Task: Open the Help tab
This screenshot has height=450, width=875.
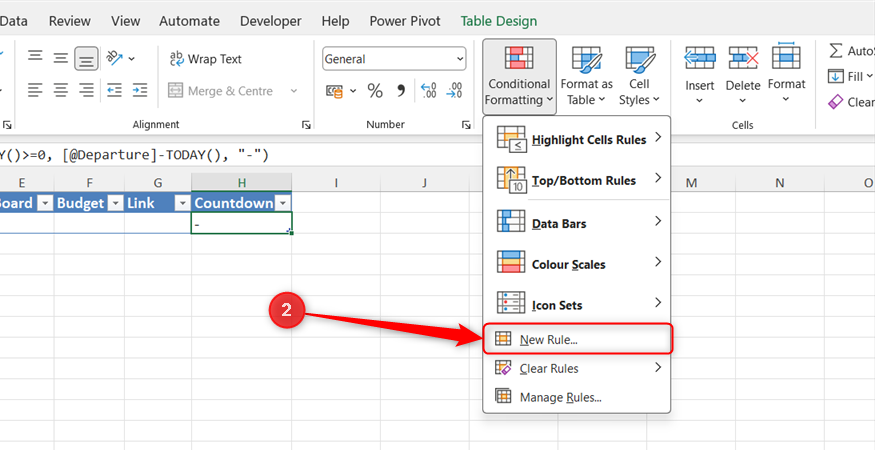Action: click(x=335, y=21)
